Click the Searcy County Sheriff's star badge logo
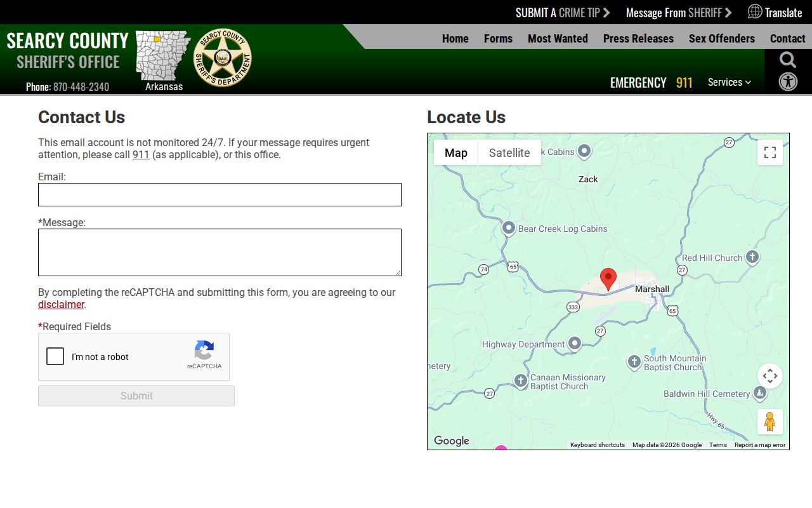This screenshot has height=508, width=812. 222,58
